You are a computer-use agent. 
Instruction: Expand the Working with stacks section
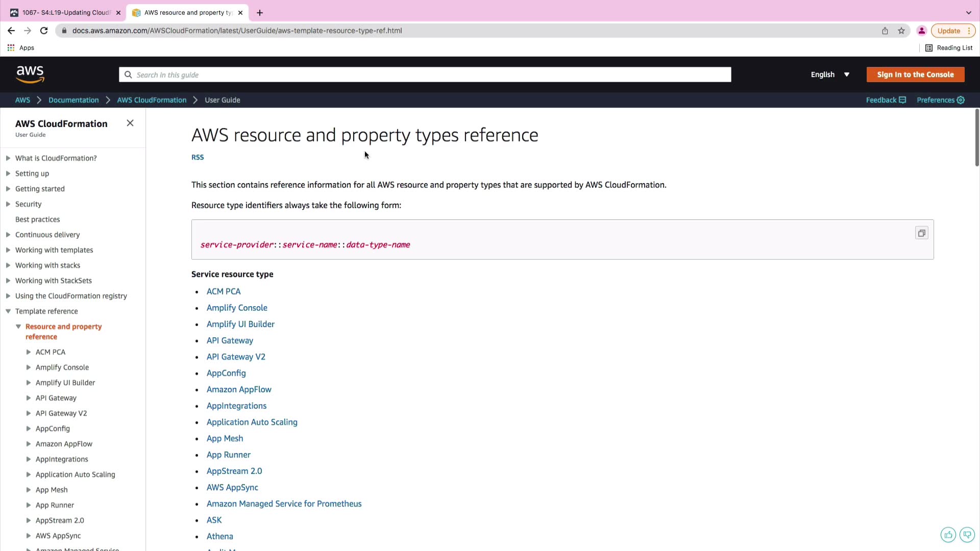coord(8,265)
